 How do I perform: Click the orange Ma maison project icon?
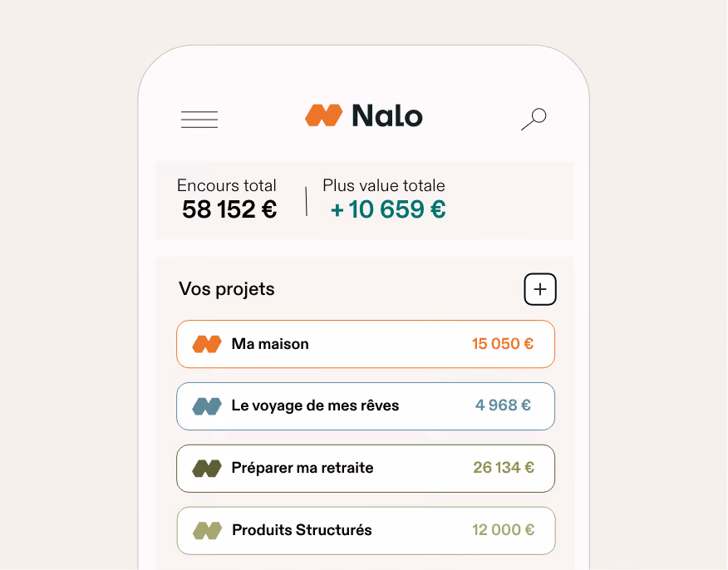[207, 344]
